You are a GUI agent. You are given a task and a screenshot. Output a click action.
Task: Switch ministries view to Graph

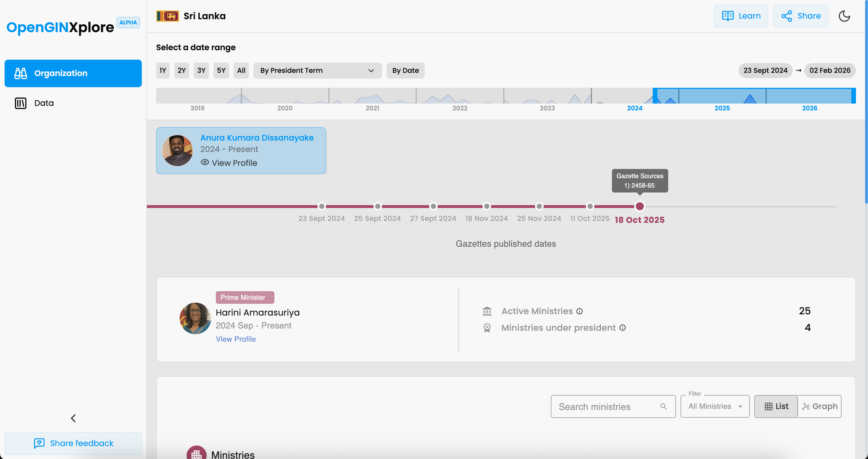click(x=819, y=406)
